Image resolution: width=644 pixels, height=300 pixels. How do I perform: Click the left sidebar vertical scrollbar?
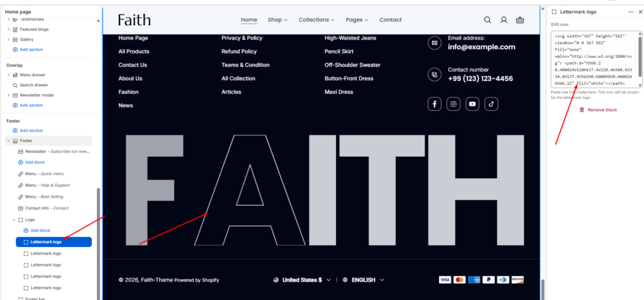(97, 243)
